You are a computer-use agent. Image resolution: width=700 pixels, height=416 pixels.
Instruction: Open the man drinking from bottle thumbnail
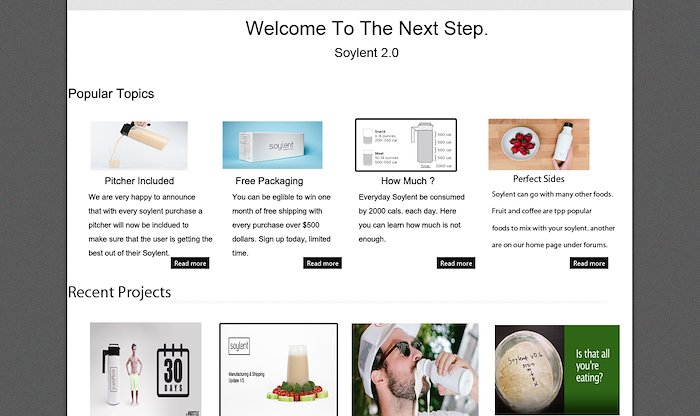[415, 370]
